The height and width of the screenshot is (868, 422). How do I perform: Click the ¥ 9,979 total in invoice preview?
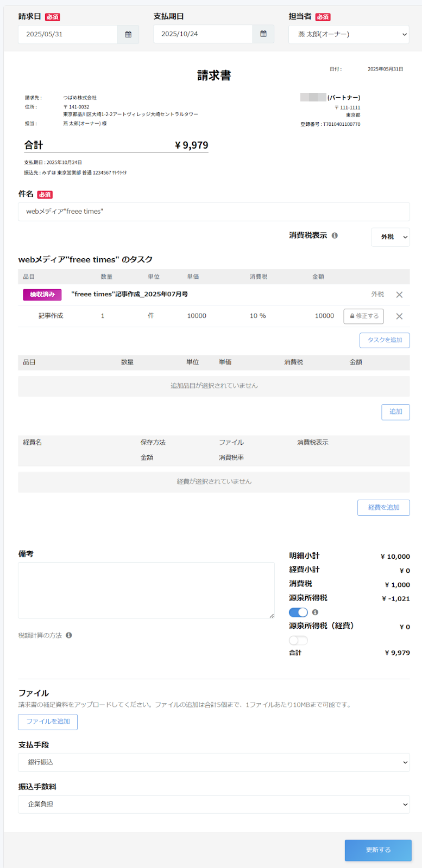coord(191,145)
